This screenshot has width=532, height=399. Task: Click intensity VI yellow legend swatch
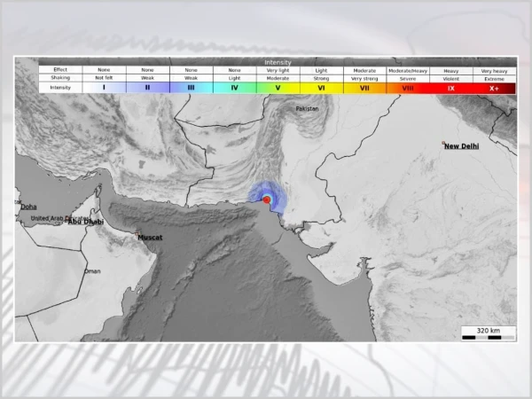pos(321,88)
